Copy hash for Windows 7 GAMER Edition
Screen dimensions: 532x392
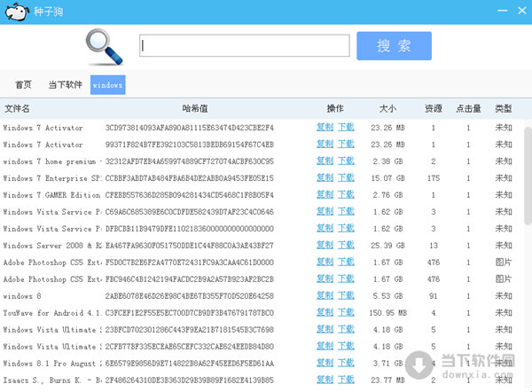[x=325, y=195]
